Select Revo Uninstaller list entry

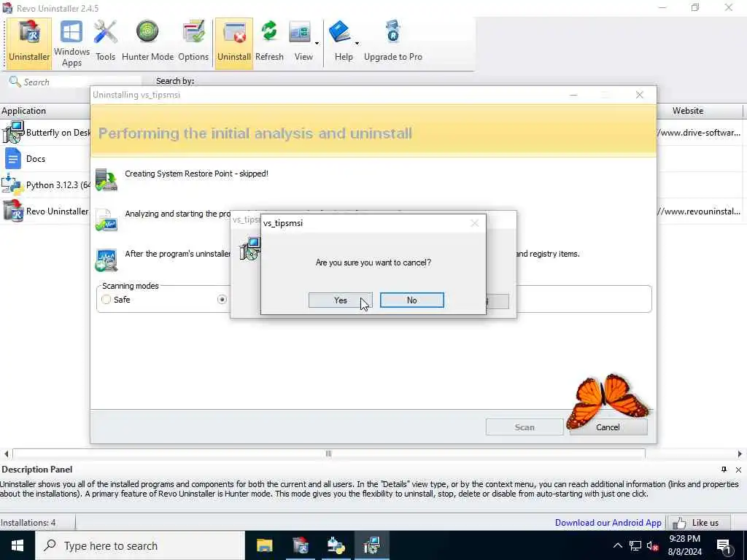(45, 211)
